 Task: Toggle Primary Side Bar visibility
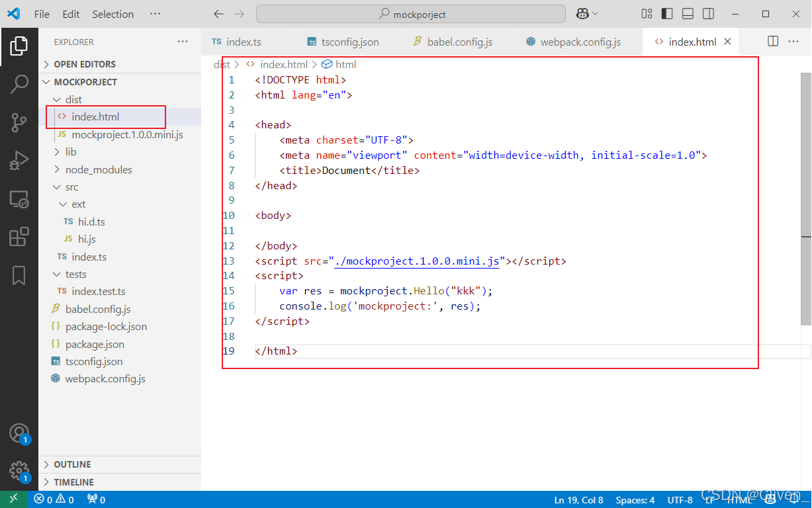[x=667, y=14]
